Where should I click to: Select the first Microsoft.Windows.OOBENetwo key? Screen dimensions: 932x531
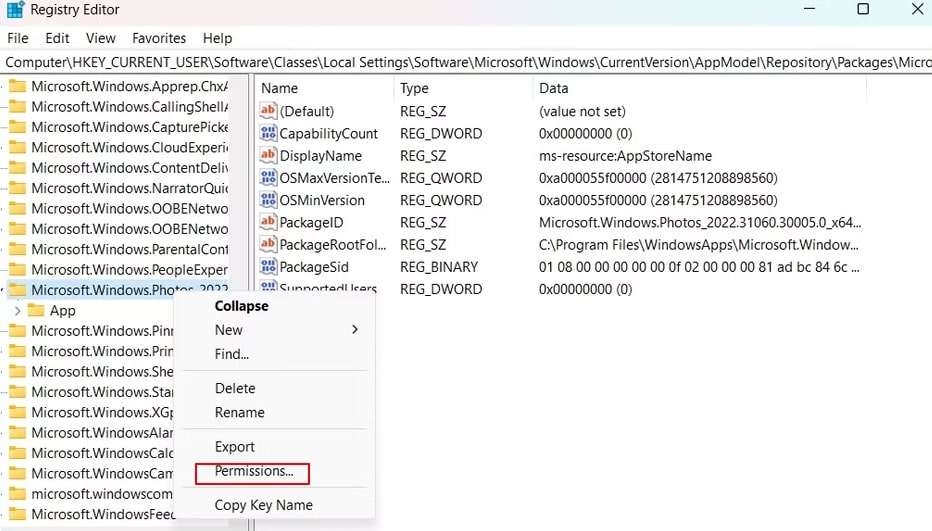(x=130, y=208)
